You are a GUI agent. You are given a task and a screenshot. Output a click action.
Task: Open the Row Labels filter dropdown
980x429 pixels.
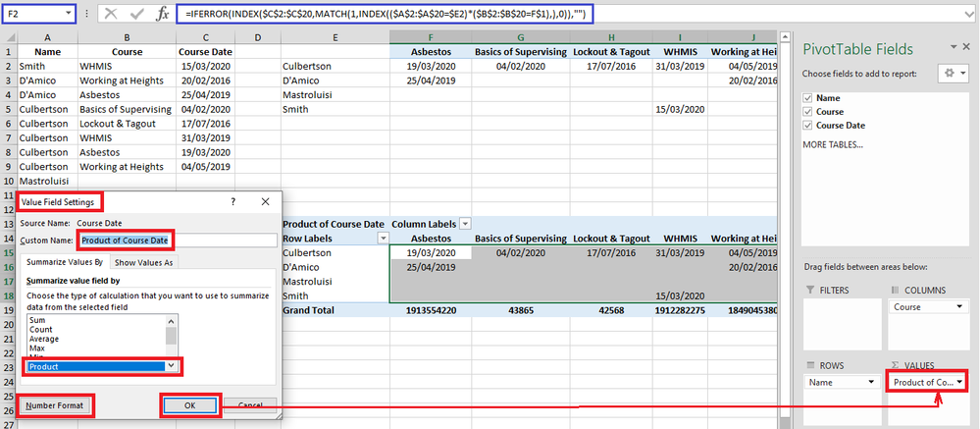383,239
